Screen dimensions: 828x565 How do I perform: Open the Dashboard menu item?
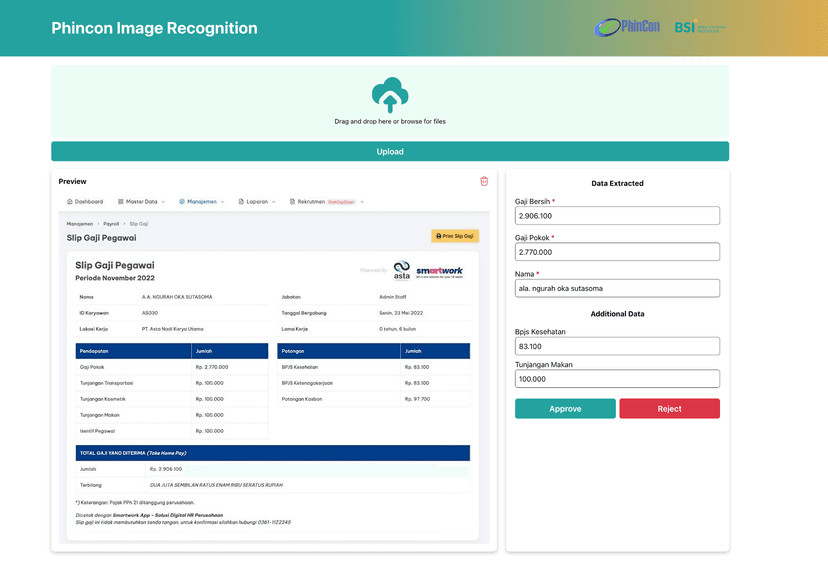(85, 202)
